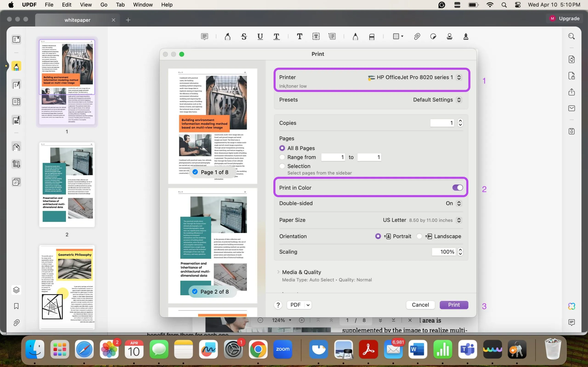Open the Stamp annotation tool
This screenshot has height=367, width=588.
click(449, 36)
